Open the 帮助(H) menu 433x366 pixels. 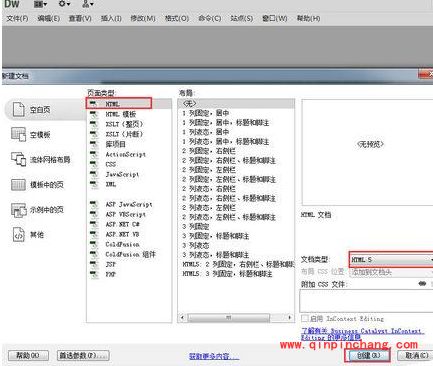pyautogui.click(x=308, y=18)
